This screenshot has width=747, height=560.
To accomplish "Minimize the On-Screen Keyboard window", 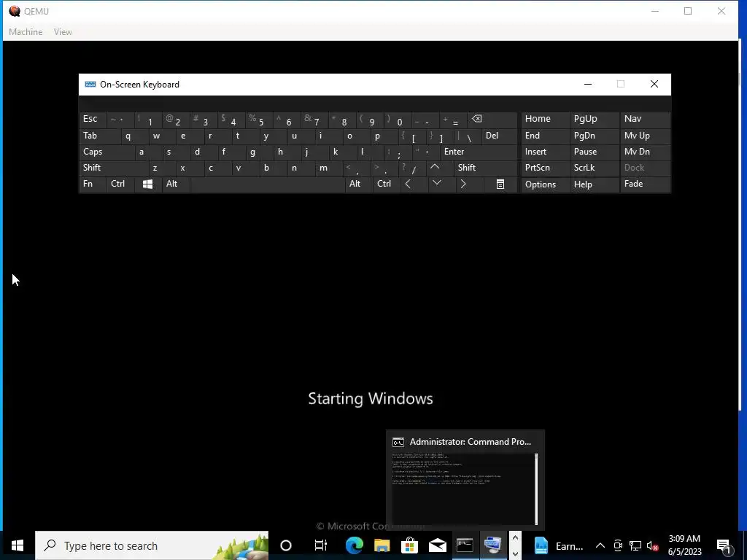I will [588, 85].
